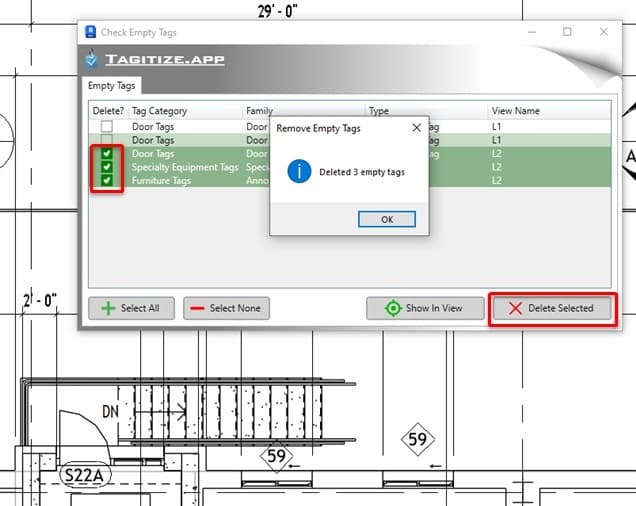Click the Check Empty Tags window icon

click(90, 32)
